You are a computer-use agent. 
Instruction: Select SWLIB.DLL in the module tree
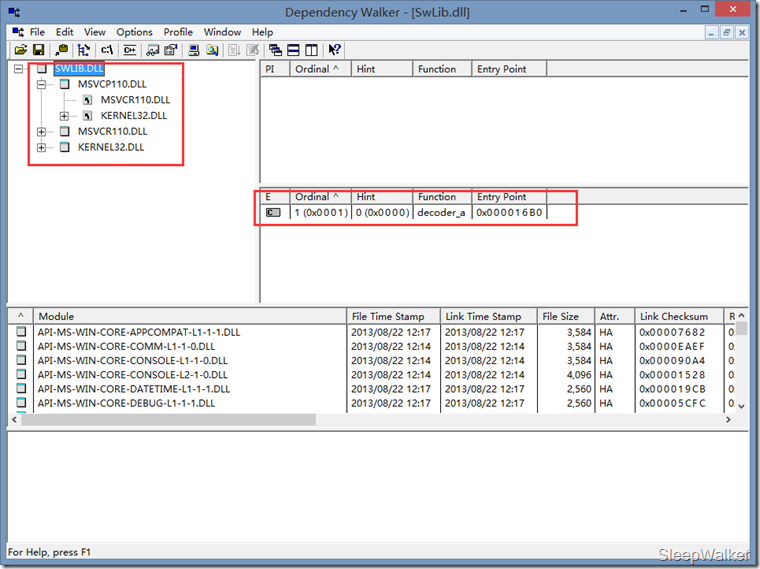point(79,68)
